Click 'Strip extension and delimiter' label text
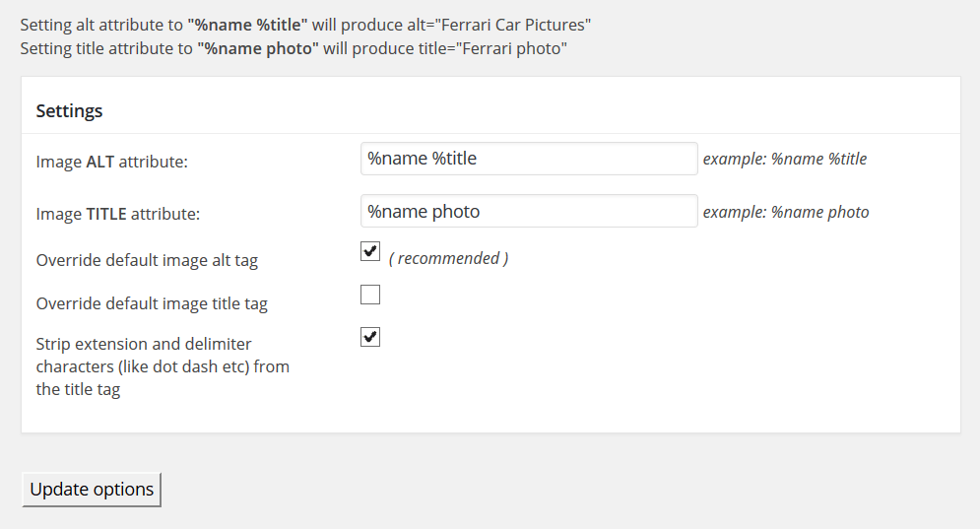 click(x=163, y=366)
